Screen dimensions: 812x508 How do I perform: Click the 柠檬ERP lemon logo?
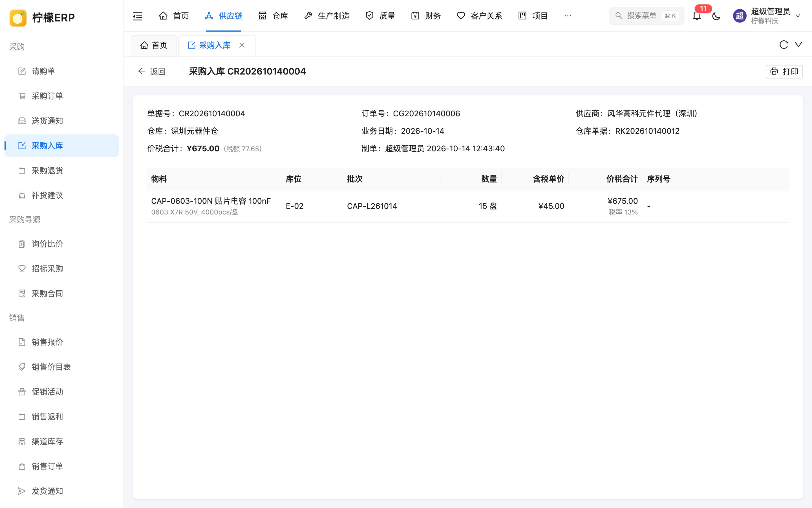pyautogui.click(x=18, y=17)
